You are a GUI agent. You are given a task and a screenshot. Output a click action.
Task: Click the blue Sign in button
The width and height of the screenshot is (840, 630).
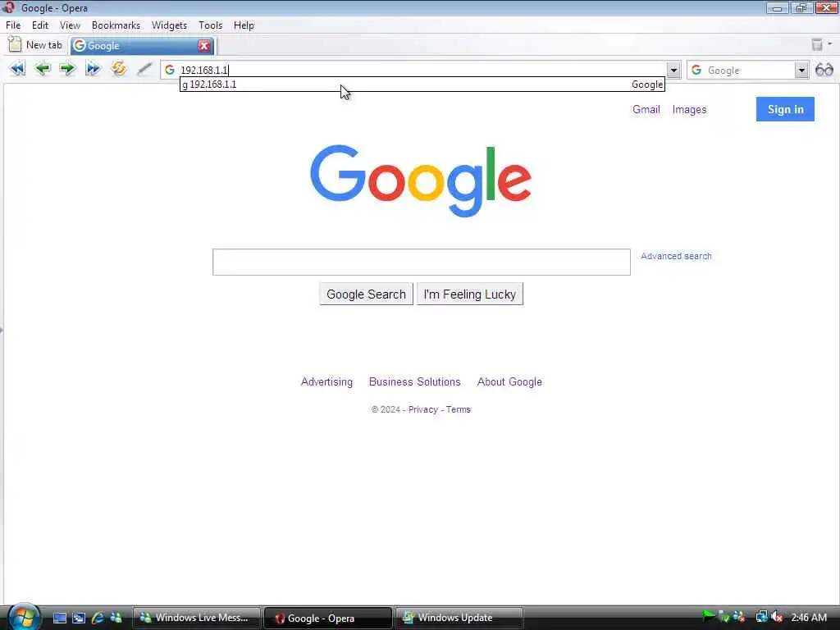785,109
